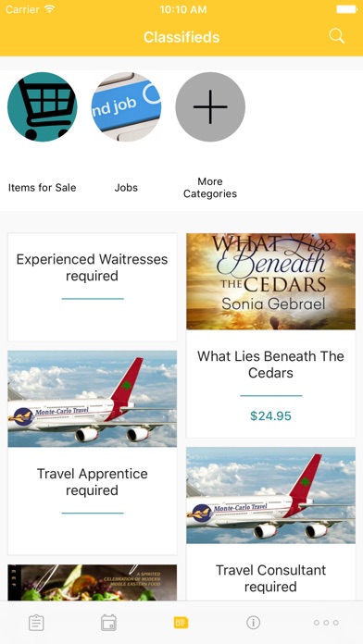Image resolution: width=363 pixels, height=644 pixels.
Task: Tap the shopping cart category icon
Action: [x=43, y=106]
